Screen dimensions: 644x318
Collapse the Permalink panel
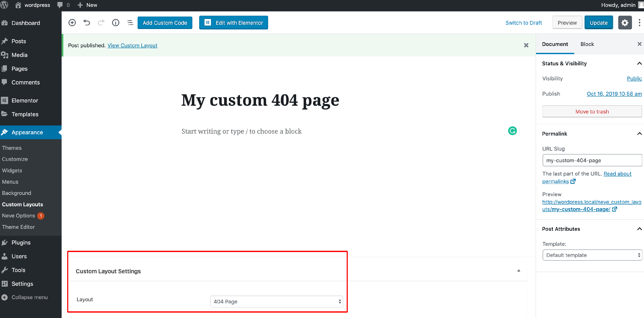click(639, 134)
